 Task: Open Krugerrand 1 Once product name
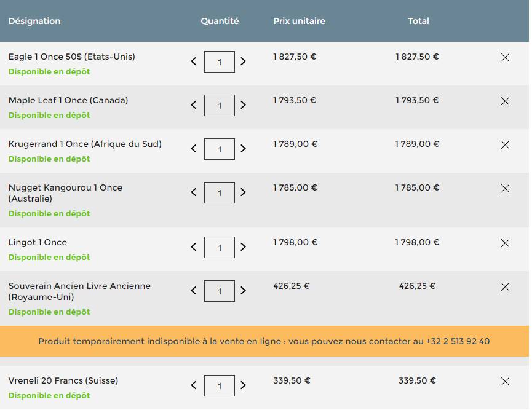tap(85, 144)
